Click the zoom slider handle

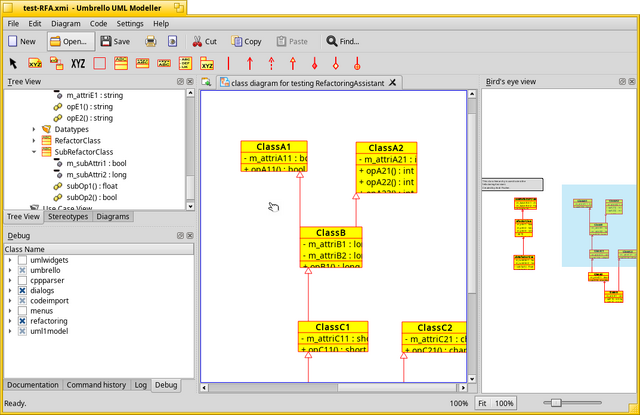point(556,403)
